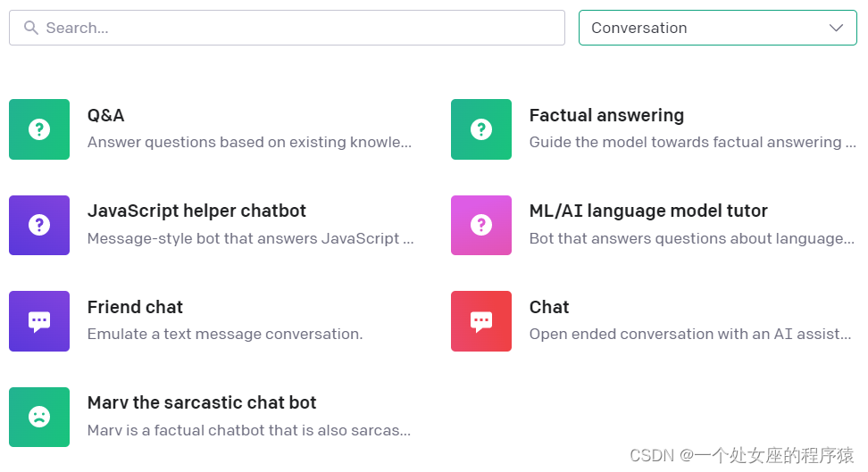Click the pink ML/AI language model tutor icon
This screenshot has height=472, width=868.
click(x=481, y=225)
